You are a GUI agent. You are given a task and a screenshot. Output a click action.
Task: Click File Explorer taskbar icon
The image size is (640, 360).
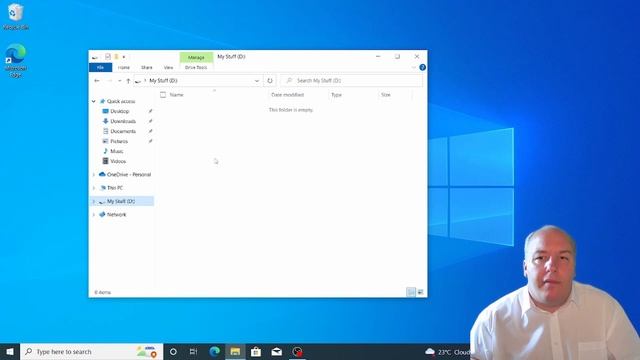coord(235,351)
